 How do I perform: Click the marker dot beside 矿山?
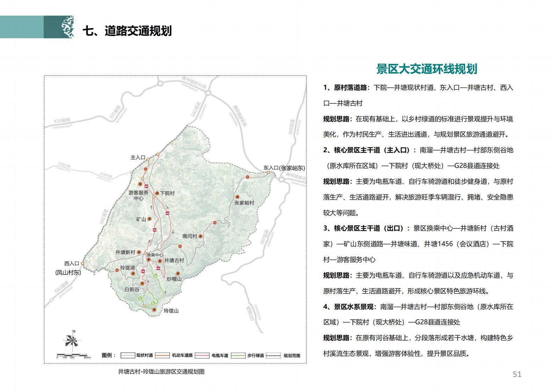[150, 219]
